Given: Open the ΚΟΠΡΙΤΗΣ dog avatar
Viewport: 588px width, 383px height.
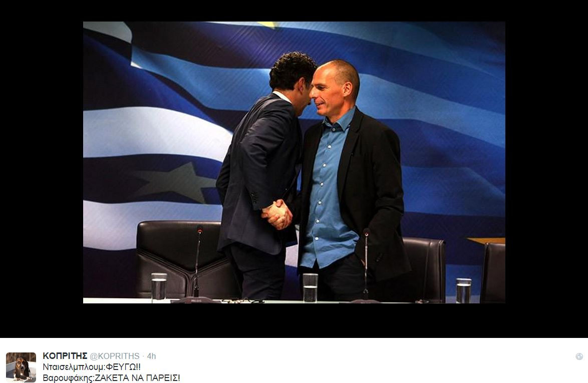Looking at the screenshot, I should pyautogui.click(x=21, y=367).
